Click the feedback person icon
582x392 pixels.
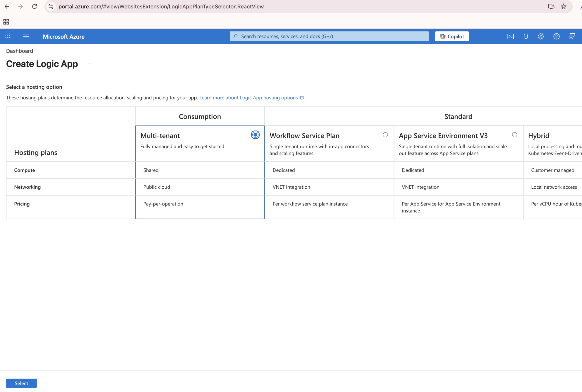[x=572, y=37]
